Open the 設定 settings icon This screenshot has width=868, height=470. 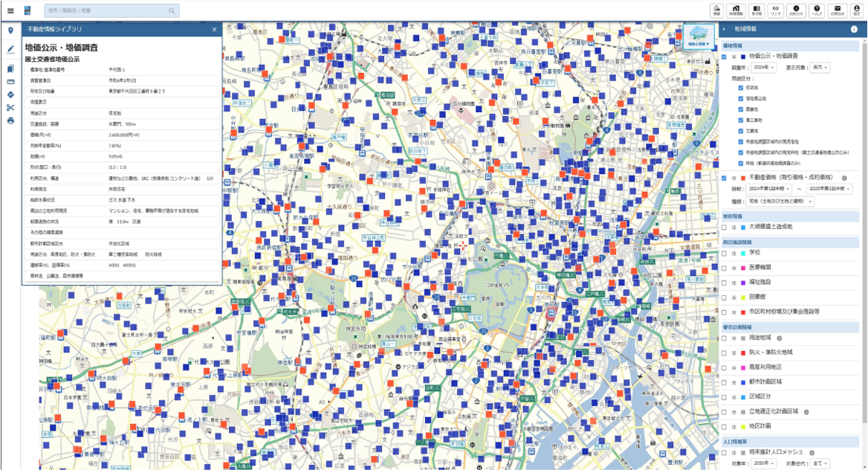tap(857, 10)
